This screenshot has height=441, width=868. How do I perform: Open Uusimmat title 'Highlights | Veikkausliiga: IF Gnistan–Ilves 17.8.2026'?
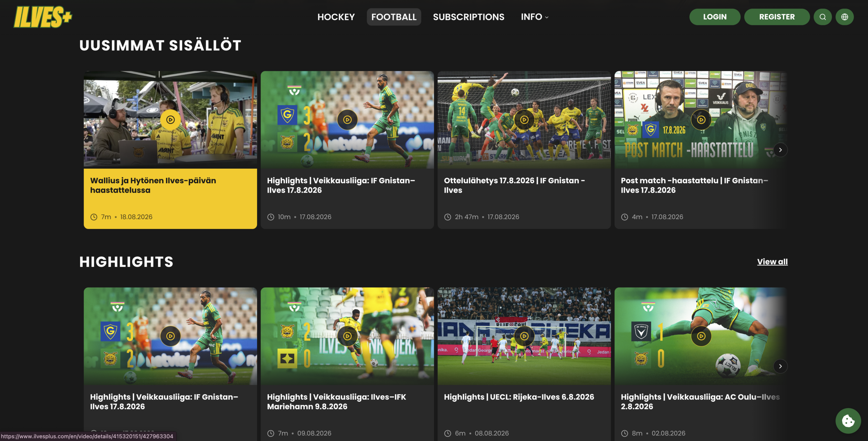[341, 185]
